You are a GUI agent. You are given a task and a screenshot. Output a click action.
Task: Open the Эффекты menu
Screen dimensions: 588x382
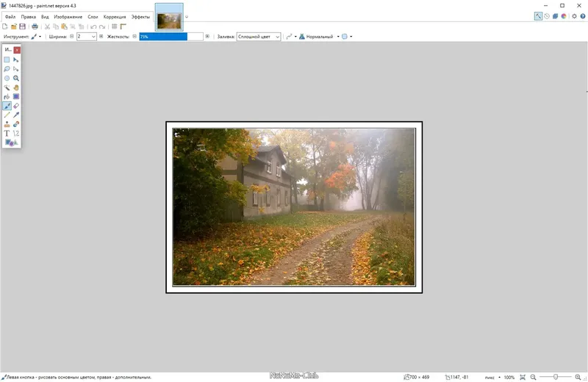[140, 16]
